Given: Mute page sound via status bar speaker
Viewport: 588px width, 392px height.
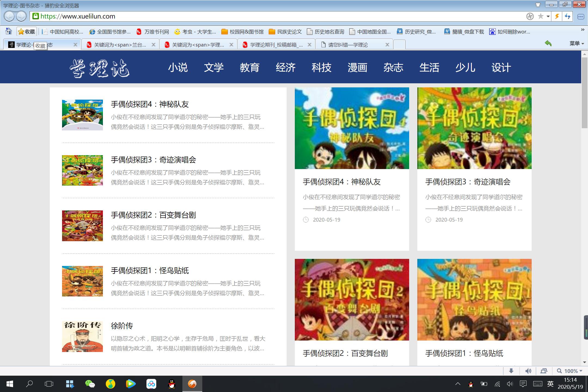Looking at the screenshot, I should [528, 371].
